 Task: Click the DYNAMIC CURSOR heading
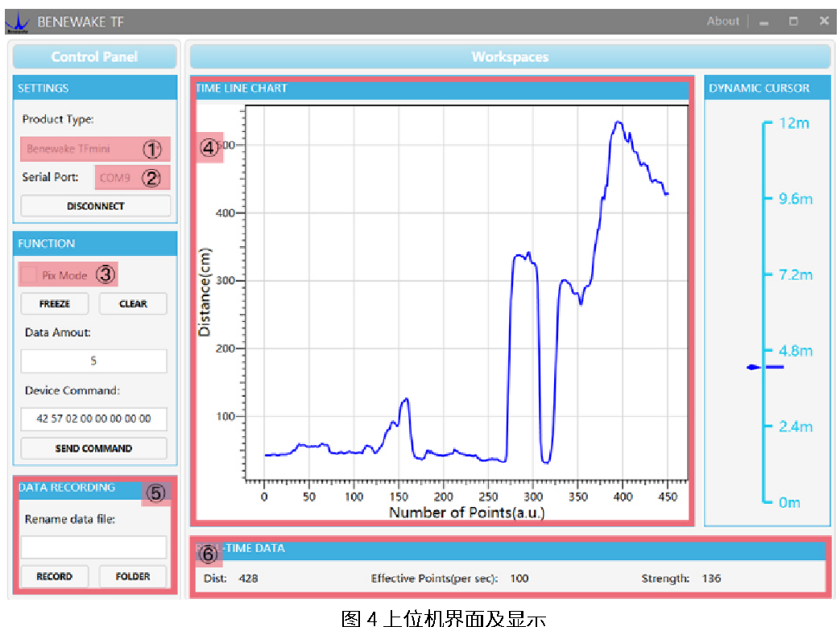click(x=759, y=89)
